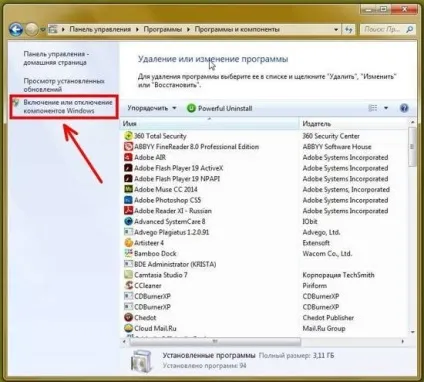Open the recent pages dropdown arrow
Screen dimensions: 424x382
click(x=43, y=30)
